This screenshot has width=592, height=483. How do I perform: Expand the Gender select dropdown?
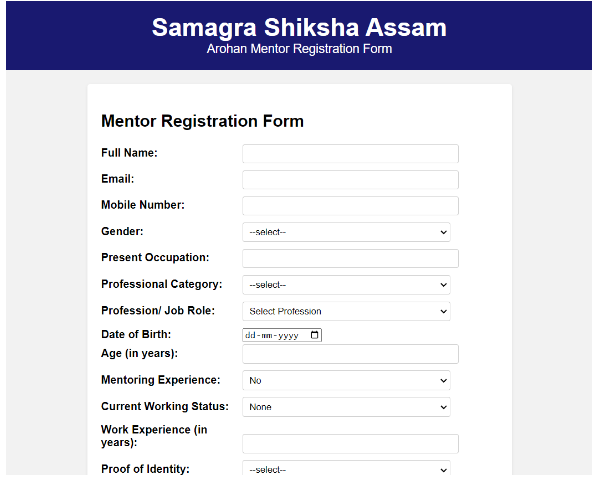tap(346, 232)
